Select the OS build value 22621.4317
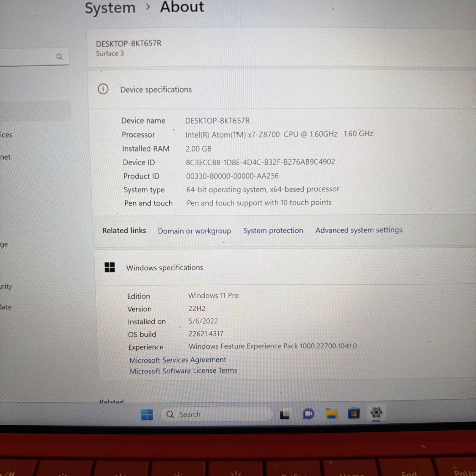The image size is (476, 476). [206, 334]
